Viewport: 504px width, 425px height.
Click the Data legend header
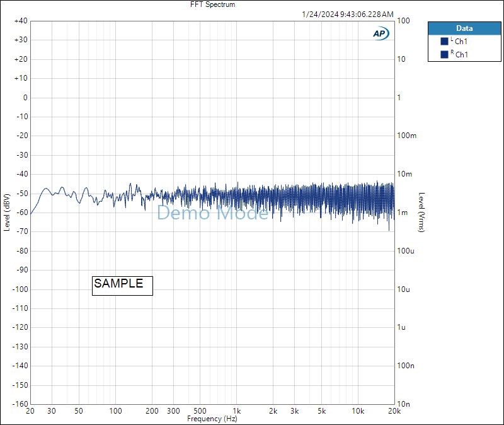pos(464,28)
